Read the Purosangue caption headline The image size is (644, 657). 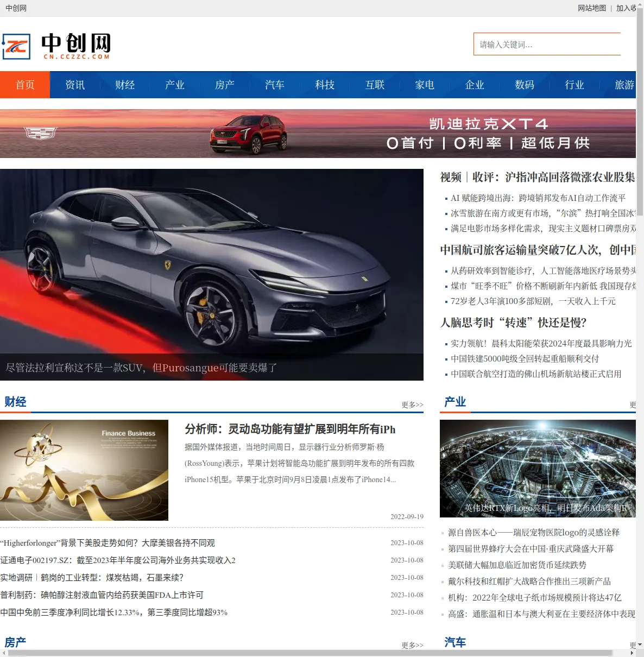click(141, 368)
